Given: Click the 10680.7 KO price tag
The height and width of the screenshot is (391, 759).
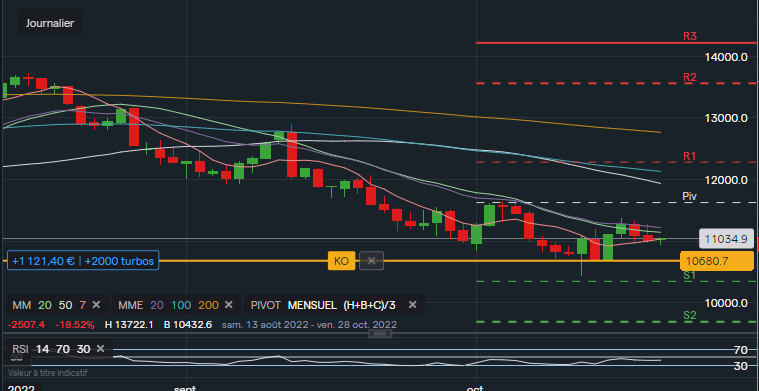Looking at the screenshot, I should [717, 261].
